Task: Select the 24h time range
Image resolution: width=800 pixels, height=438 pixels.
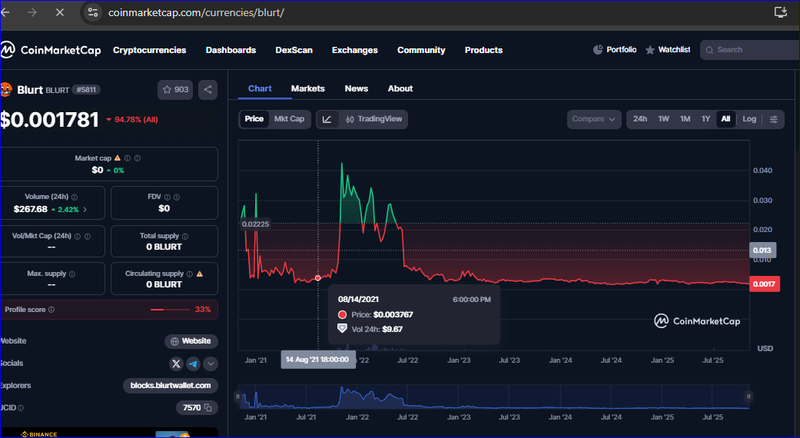Action: click(x=640, y=119)
